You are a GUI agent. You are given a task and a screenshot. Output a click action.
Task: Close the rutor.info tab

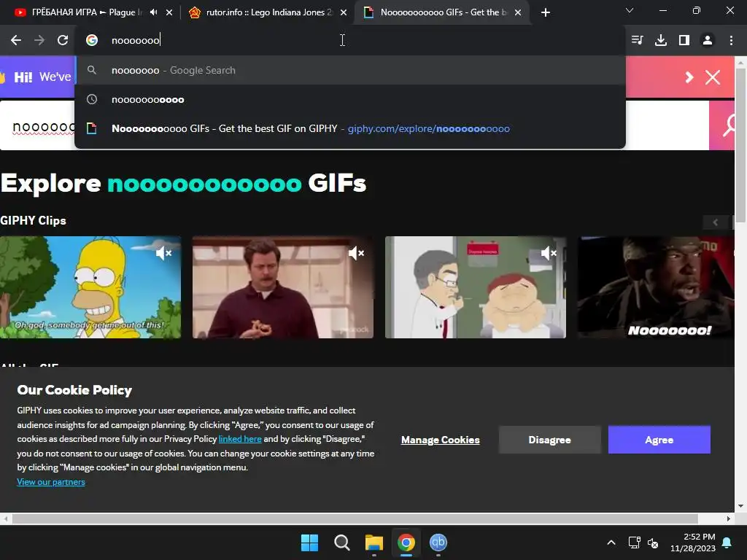(x=344, y=12)
